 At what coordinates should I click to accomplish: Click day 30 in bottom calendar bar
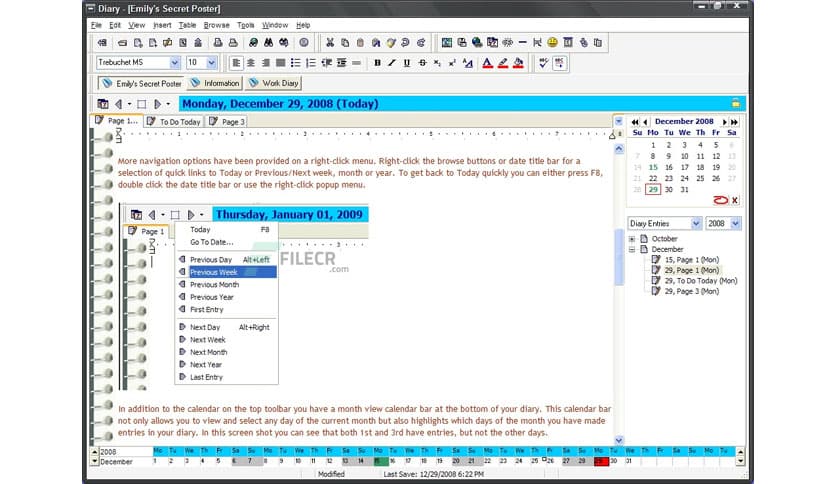(614, 461)
